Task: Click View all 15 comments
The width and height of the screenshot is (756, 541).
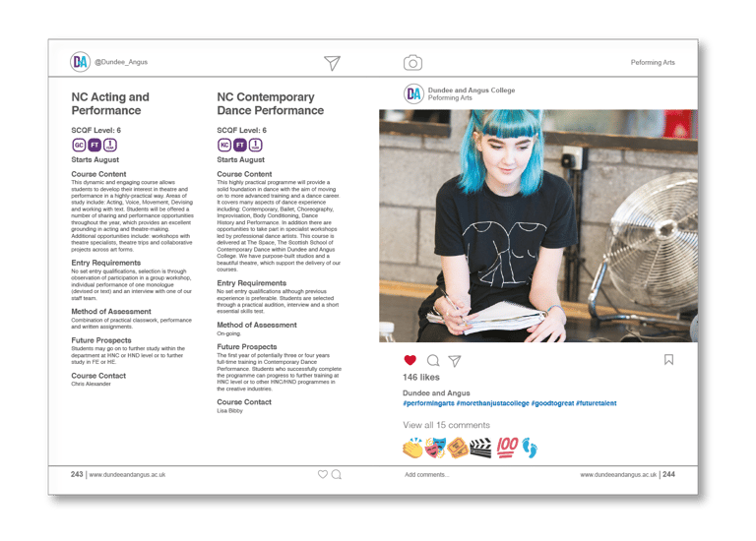Action: 447,425
